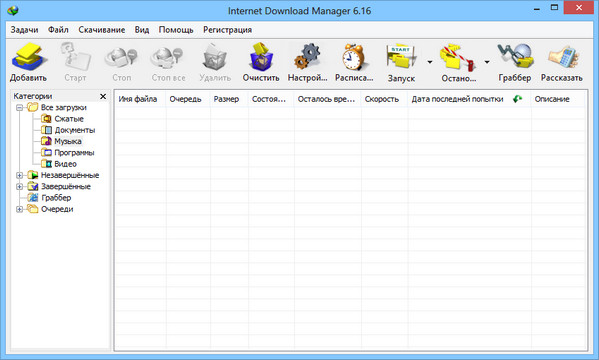Viewport: 599px width, 360px height.
Task: Expand the Завершённые tree node
Action: pos(19,186)
